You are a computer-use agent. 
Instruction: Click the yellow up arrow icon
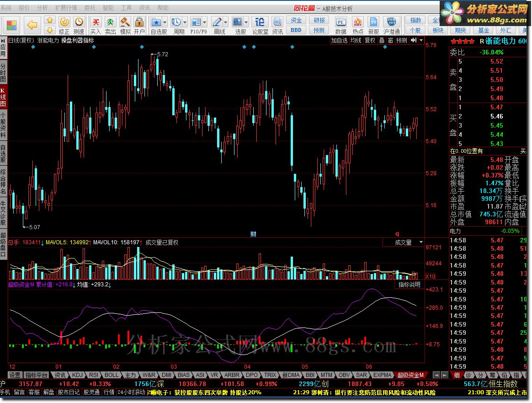(50, 21)
